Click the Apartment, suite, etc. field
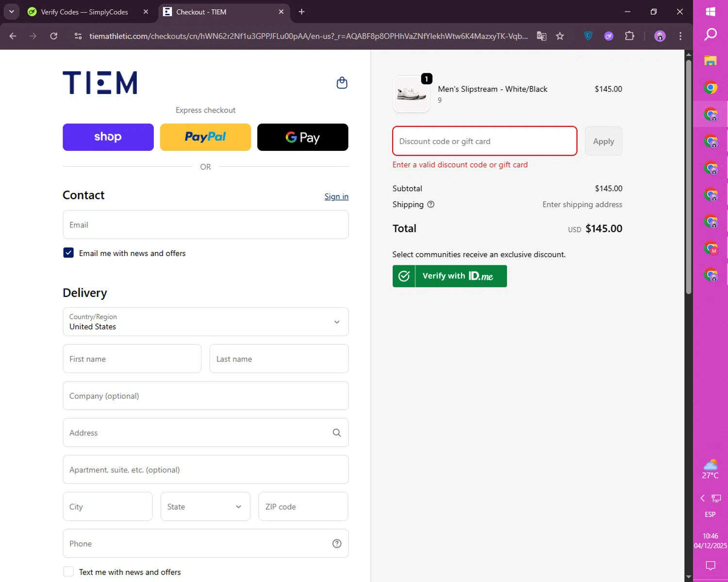The width and height of the screenshot is (728, 582). click(x=206, y=469)
